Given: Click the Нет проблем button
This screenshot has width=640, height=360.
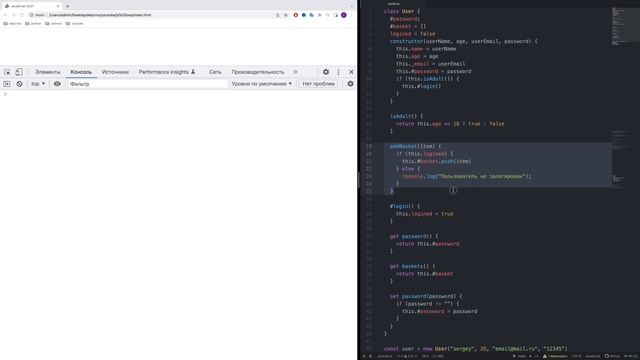Looking at the screenshot, I should [x=318, y=84].
